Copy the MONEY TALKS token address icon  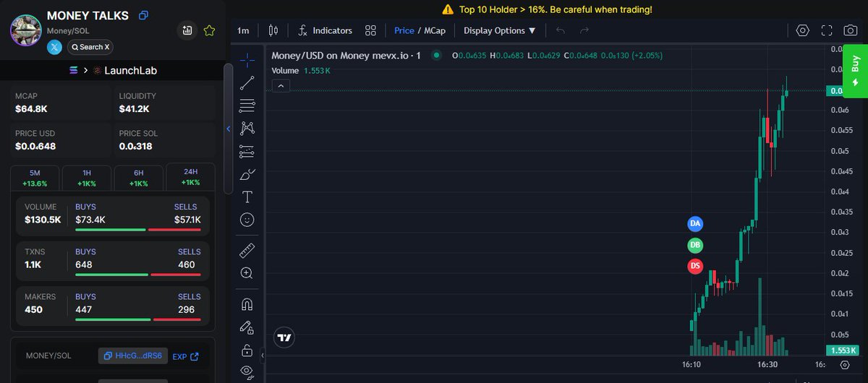pyautogui.click(x=143, y=15)
